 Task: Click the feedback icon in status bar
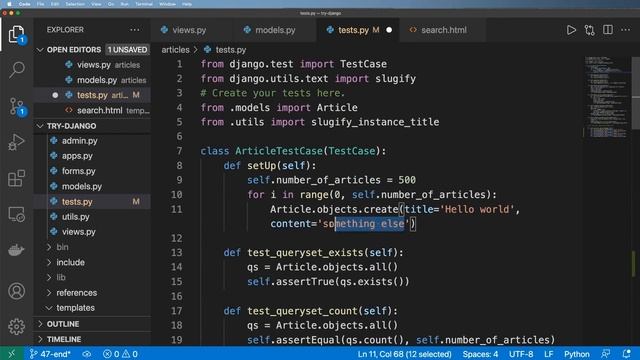click(606, 354)
